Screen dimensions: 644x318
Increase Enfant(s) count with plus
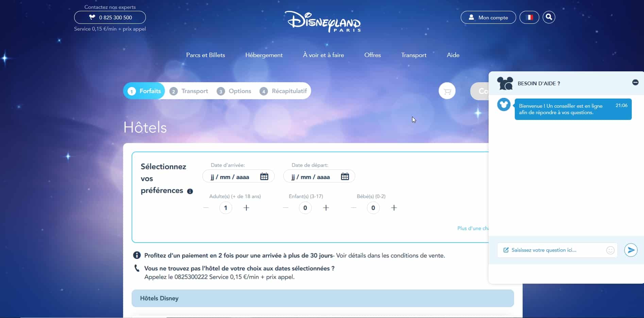[326, 208]
